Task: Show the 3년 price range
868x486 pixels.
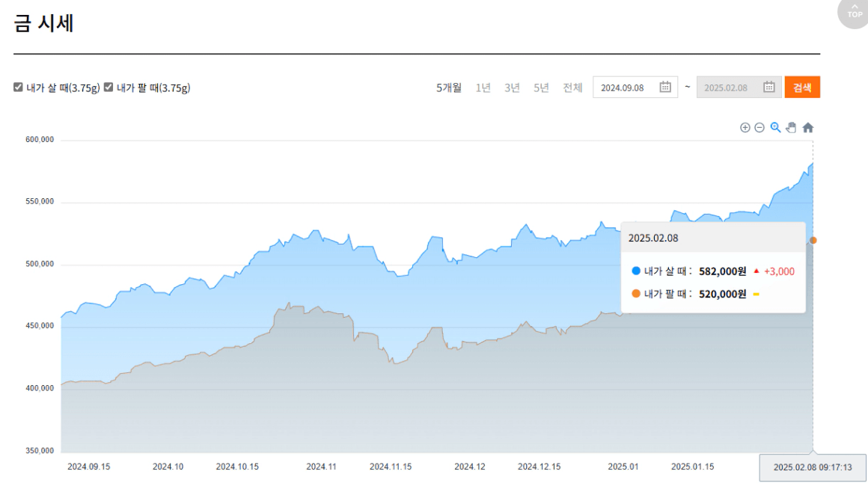Action: (512, 87)
